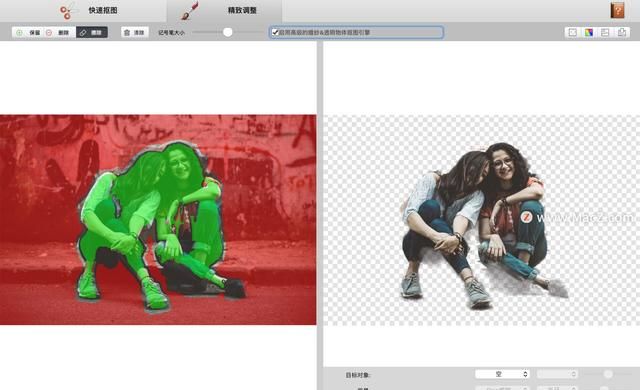
Task: Open the 快速抠图 scissors tab
Action: (x=88, y=11)
